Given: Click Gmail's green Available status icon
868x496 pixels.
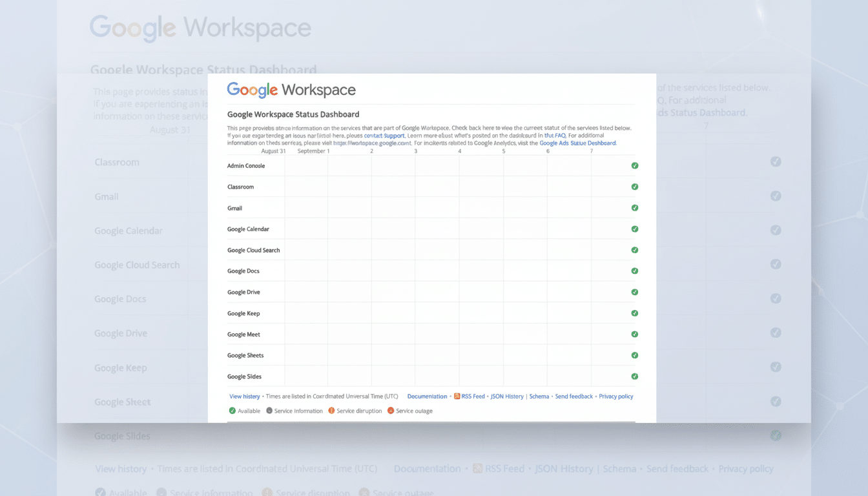Looking at the screenshot, I should pos(634,208).
